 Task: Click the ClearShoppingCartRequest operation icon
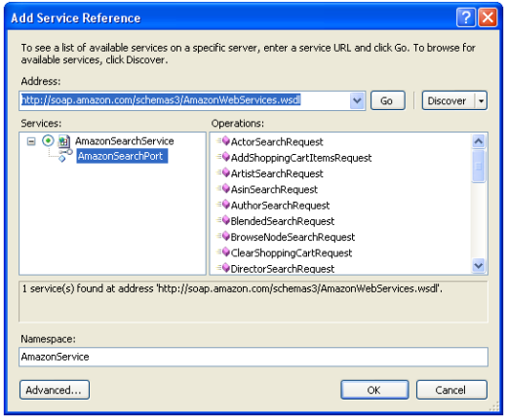[x=223, y=252]
